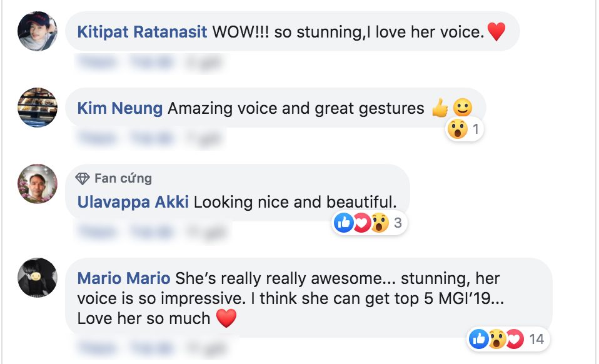Open reaction count 3 on Ulavappa Akki's comment
The height and width of the screenshot is (364, 599).
coord(397,223)
